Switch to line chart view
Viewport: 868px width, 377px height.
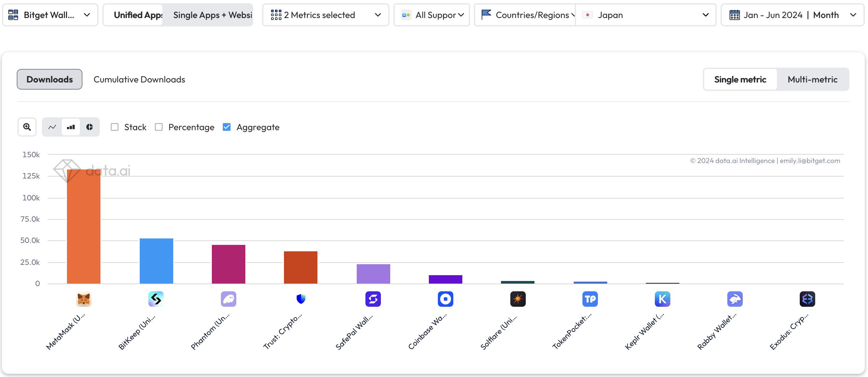[x=52, y=127]
